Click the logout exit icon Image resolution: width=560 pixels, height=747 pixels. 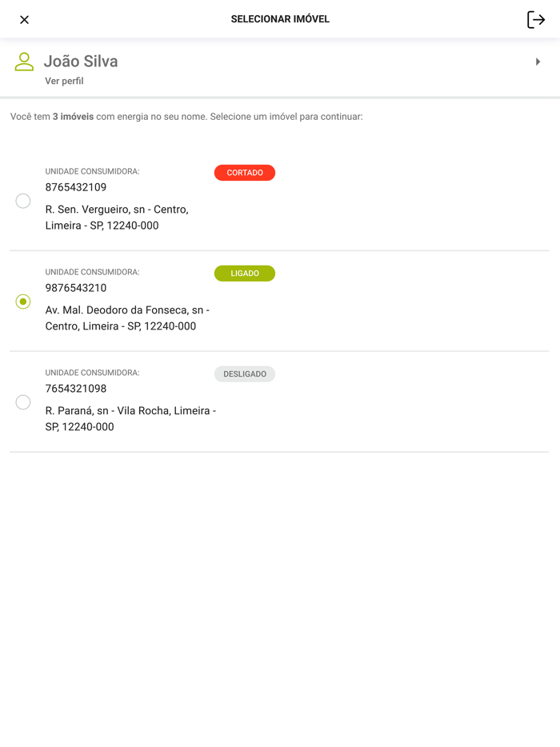pyautogui.click(x=535, y=20)
